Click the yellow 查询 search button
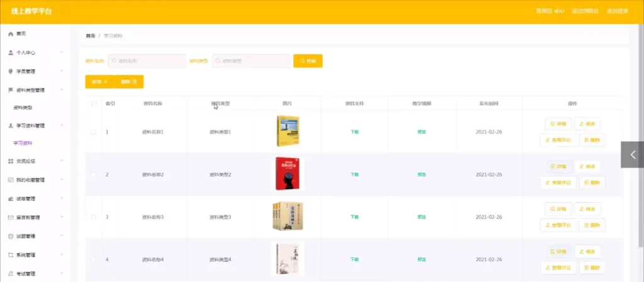Image resolution: width=644 pixels, height=282 pixels. click(308, 61)
